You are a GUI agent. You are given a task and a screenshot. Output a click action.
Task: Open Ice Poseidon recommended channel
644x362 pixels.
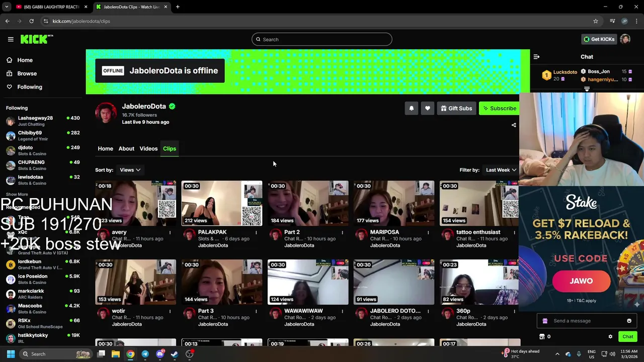coord(42,279)
